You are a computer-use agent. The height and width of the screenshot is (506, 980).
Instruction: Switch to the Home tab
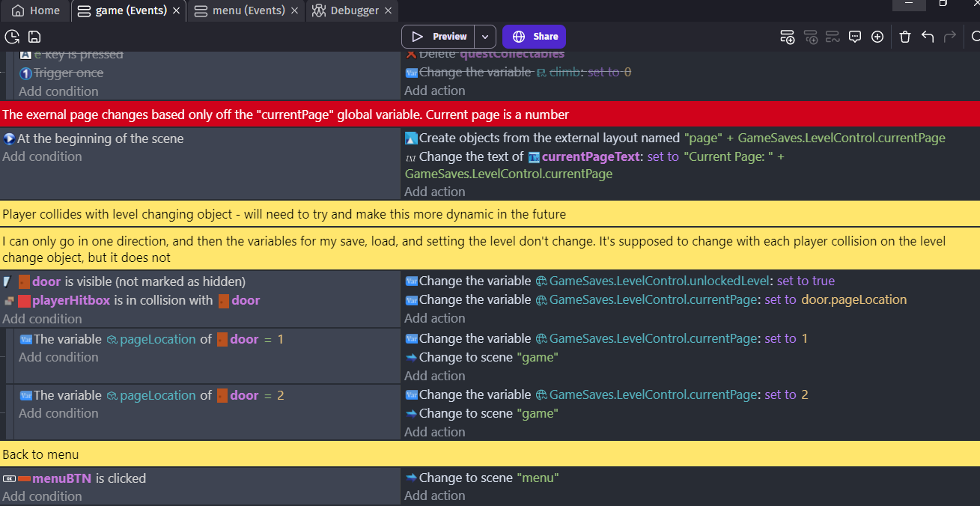[x=36, y=10]
